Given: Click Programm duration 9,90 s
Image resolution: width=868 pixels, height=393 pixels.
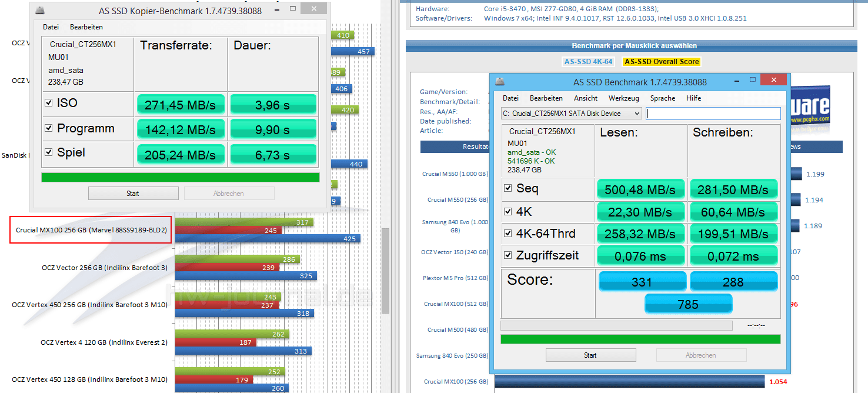Looking at the screenshot, I should click(x=273, y=129).
